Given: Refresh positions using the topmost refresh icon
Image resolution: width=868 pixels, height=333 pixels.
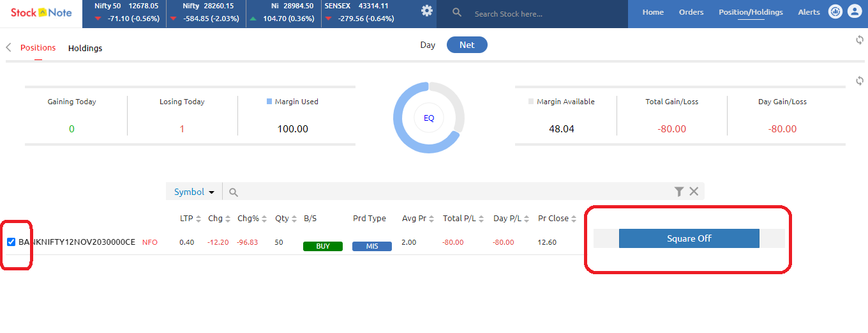Looking at the screenshot, I should 859,40.
